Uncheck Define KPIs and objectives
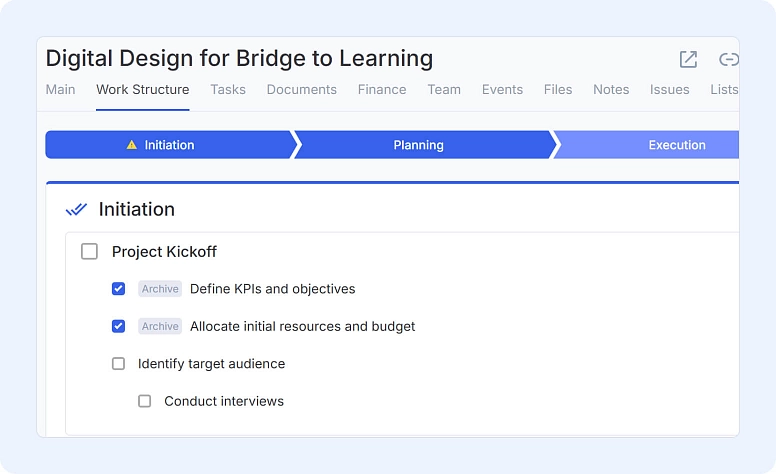Image resolution: width=776 pixels, height=474 pixels. tap(118, 288)
